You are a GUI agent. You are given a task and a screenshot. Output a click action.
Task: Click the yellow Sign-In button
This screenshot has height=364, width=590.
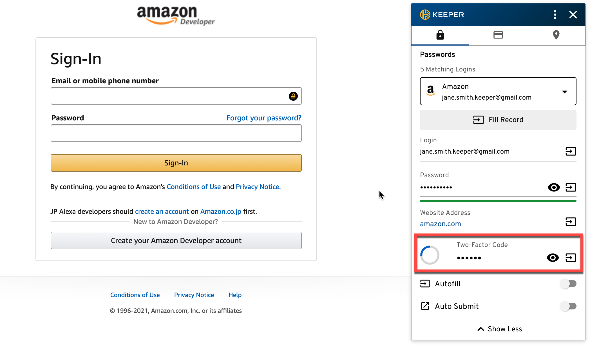(x=176, y=163)
